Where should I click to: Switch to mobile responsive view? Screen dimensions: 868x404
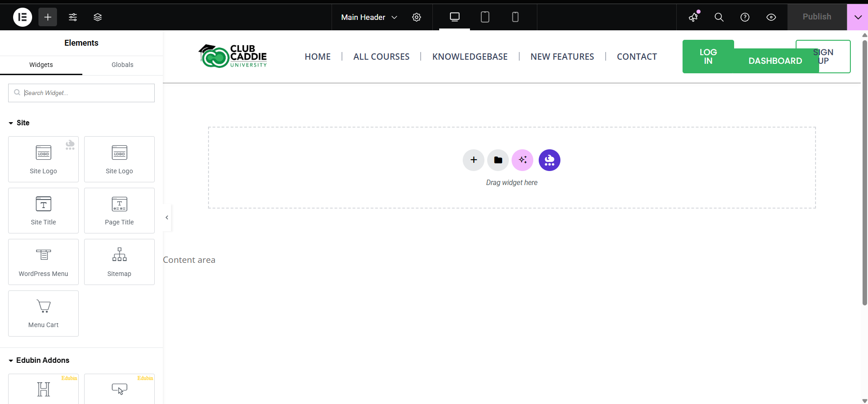[515, 17]
